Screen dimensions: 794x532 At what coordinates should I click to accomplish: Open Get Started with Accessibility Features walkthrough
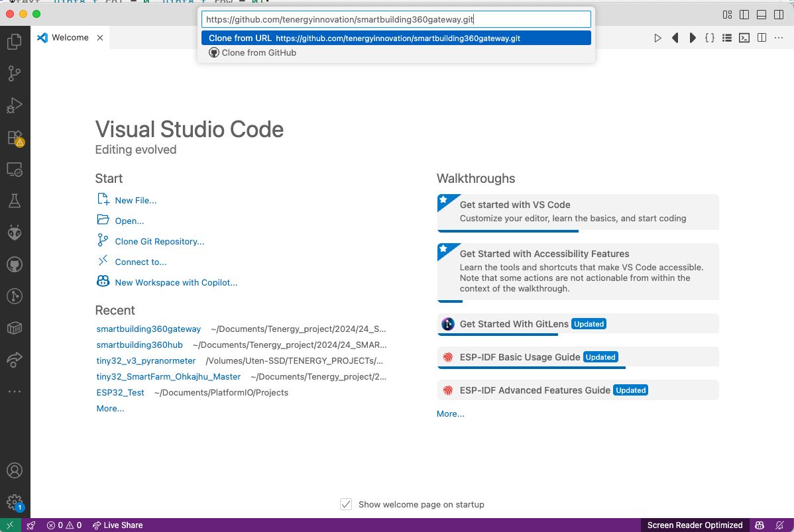coord(578,272)
